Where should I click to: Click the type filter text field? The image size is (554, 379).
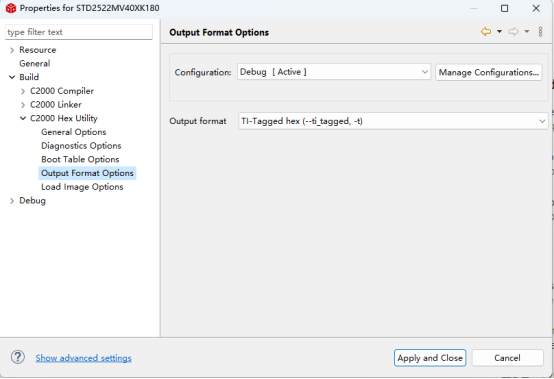click(x=79, y=32)
